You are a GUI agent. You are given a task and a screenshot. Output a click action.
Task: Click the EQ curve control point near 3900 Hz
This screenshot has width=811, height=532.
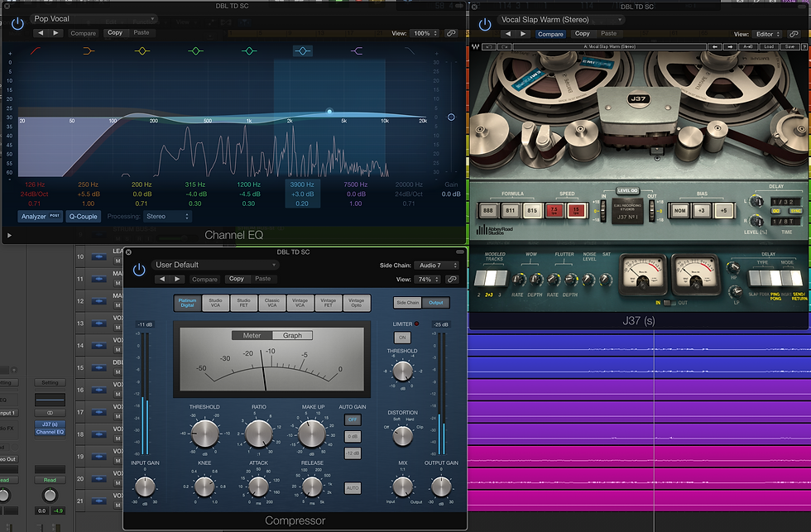pos(329,111)
